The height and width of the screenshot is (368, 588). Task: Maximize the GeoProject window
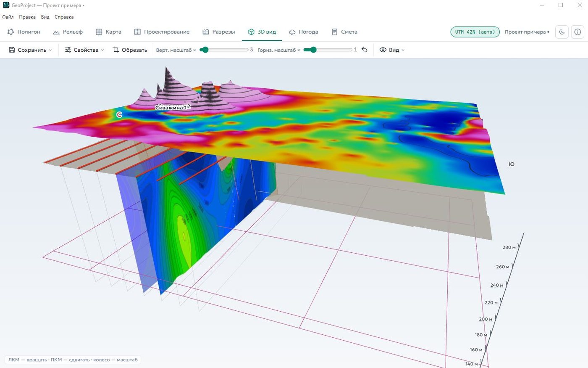tap(561, 5)
